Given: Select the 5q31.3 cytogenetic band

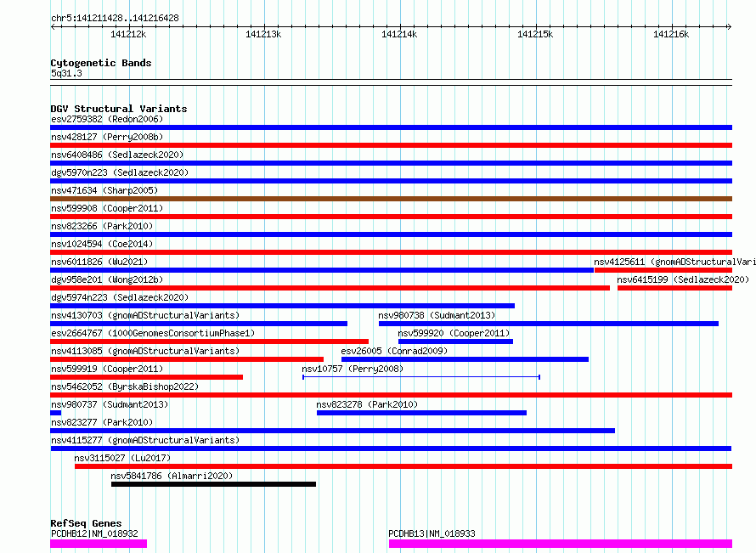Looking at the screenshot, I should coord(391,82).
